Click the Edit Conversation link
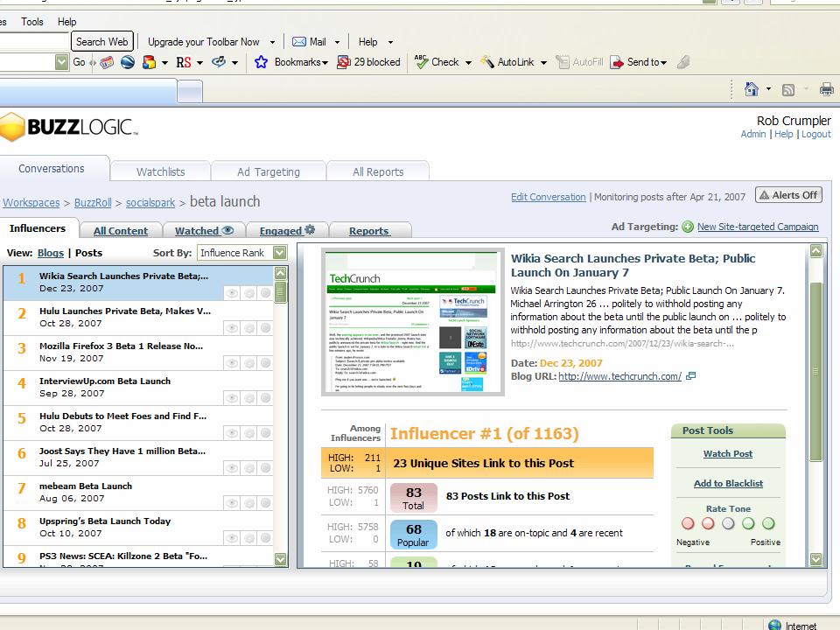This screenshot has height=630, width=840. [548, 197]
